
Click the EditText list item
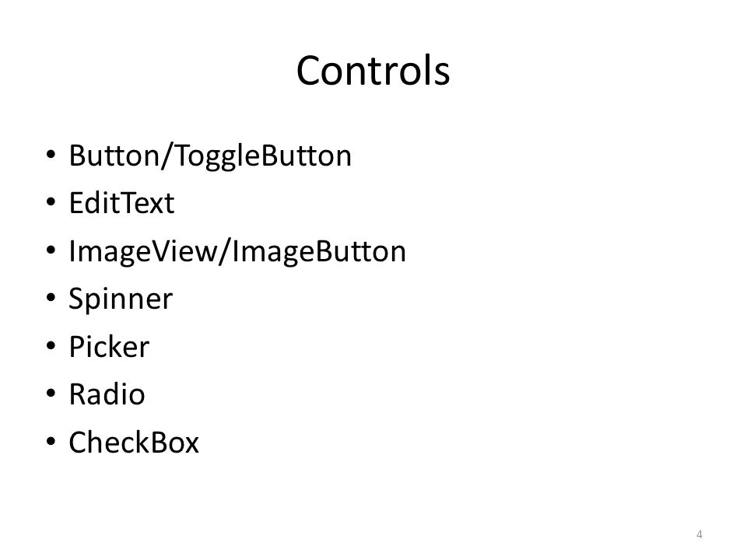pos(121,203)
